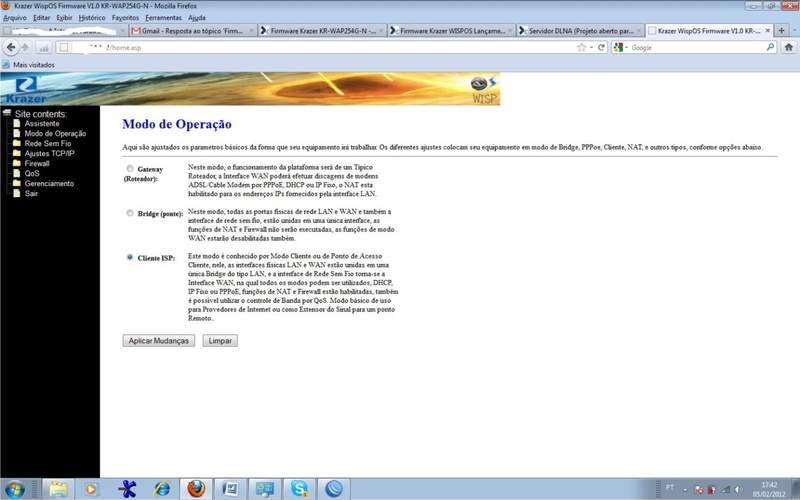This screenshot has width=800, height=500.
Task: Open the bookmark star dropdown arrow
Action: coord(591,47)
